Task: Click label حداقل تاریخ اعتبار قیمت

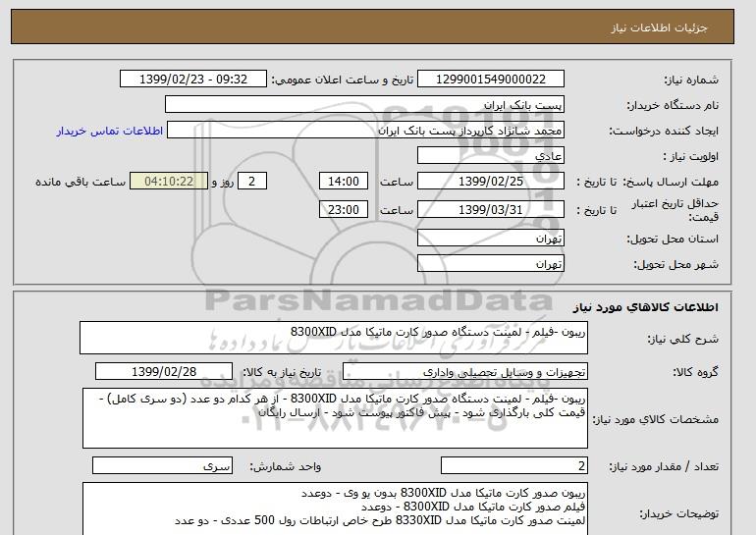Action: (x=675, y=210)
